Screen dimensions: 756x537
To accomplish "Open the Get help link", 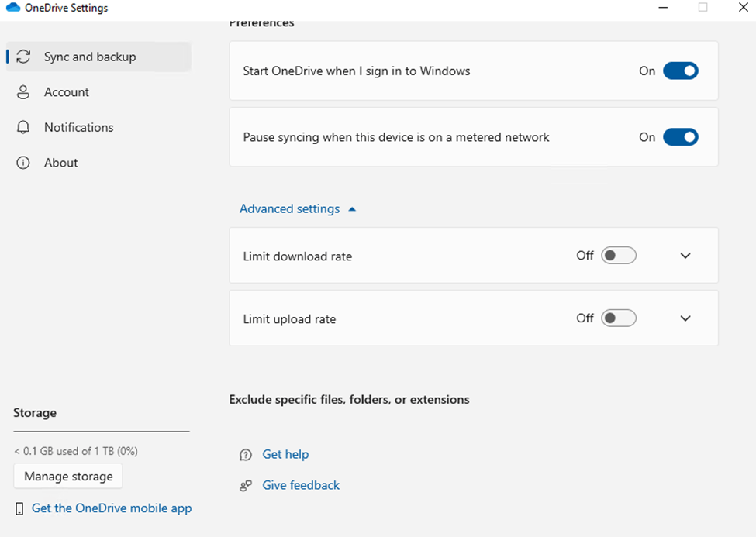I will click(x=285, y=454).
